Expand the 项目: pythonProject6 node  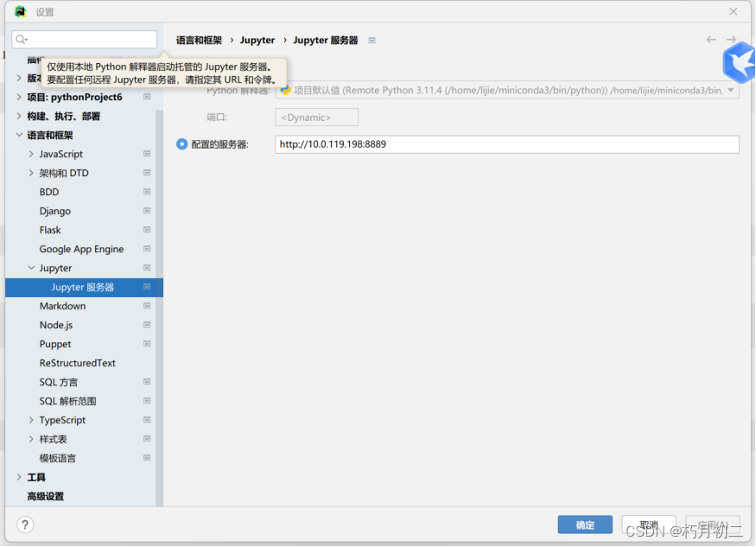19,97
